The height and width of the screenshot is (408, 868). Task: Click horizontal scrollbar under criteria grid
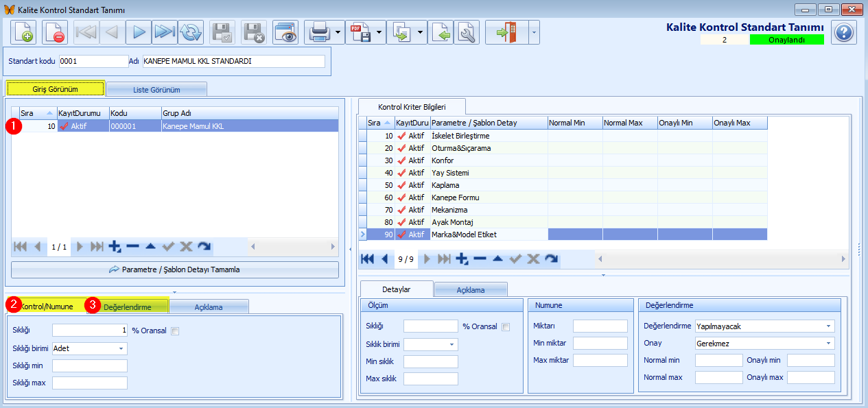tap(722, 259)
